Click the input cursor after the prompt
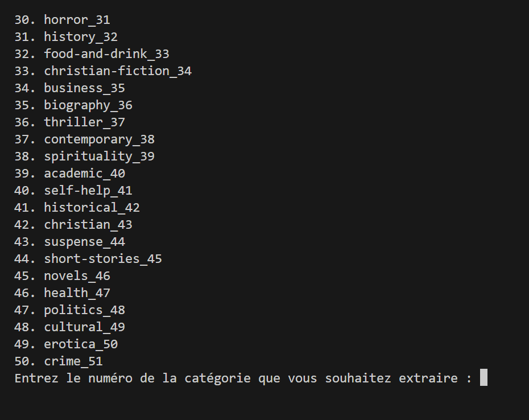The height and width of the screenshot is (420, 529). click(483, 378)
